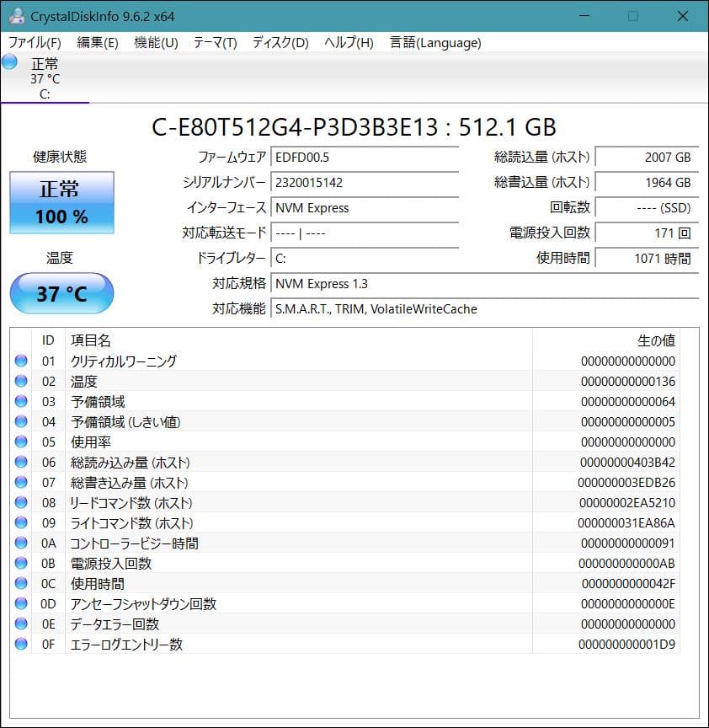Click the 正常 100% health status button
Image resolution: width=709 pixels, height=728 pixels.
(x=61, y=202)
